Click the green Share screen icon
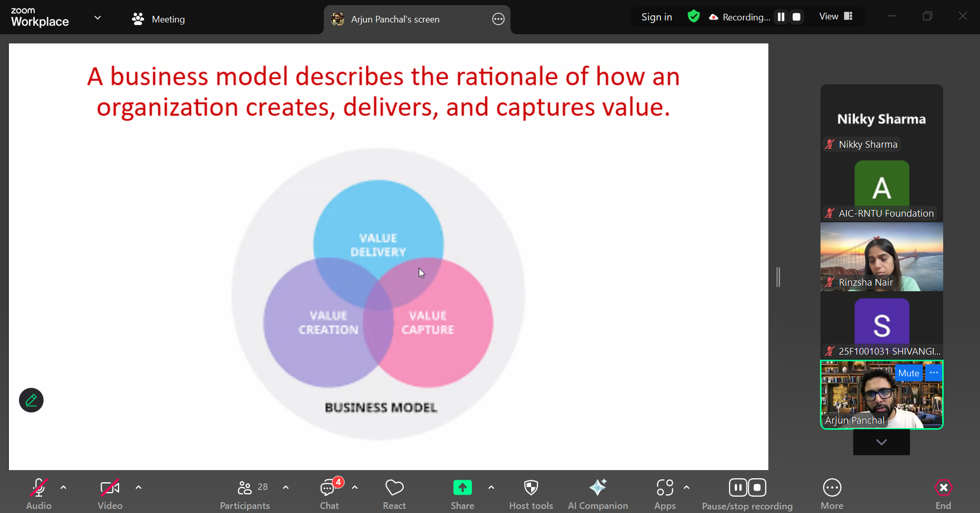The width and height of the screenshot is (980, 513). tap(462, 488)
